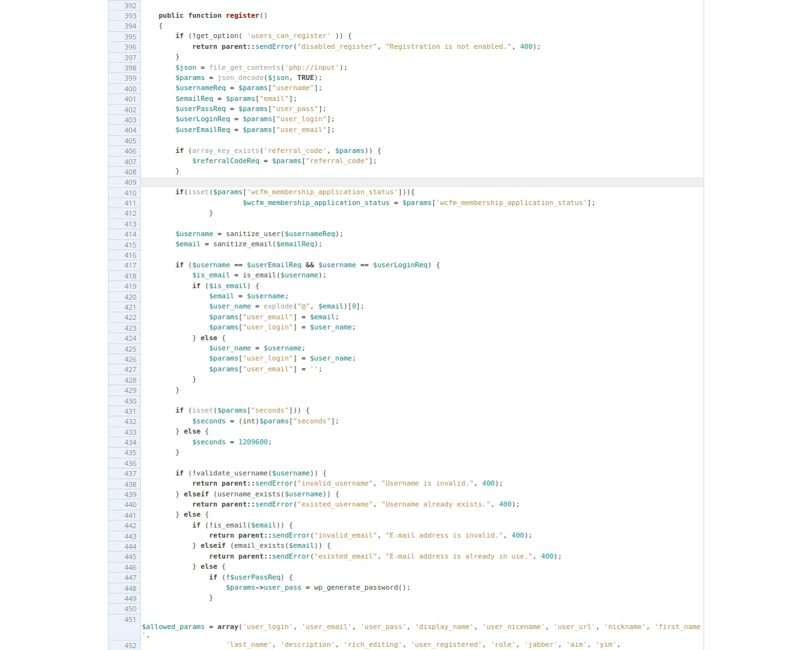The image size is (812, 650).
Task: Click line number 410
Action: pyautogui.click(x=130, y=193)
